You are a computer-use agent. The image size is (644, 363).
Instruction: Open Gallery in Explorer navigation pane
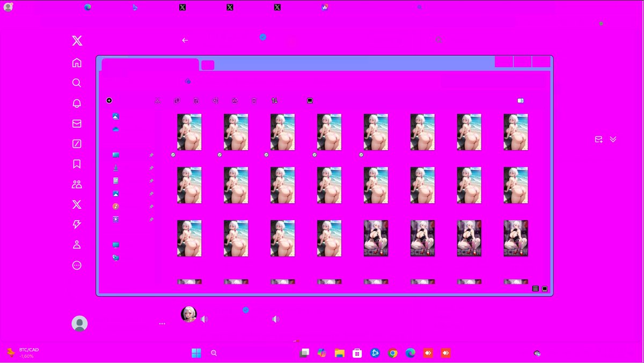click(115, 116)
